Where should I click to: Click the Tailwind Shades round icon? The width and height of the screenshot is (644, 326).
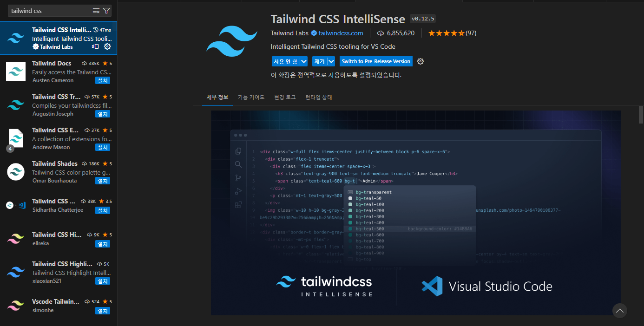(16, 171)
